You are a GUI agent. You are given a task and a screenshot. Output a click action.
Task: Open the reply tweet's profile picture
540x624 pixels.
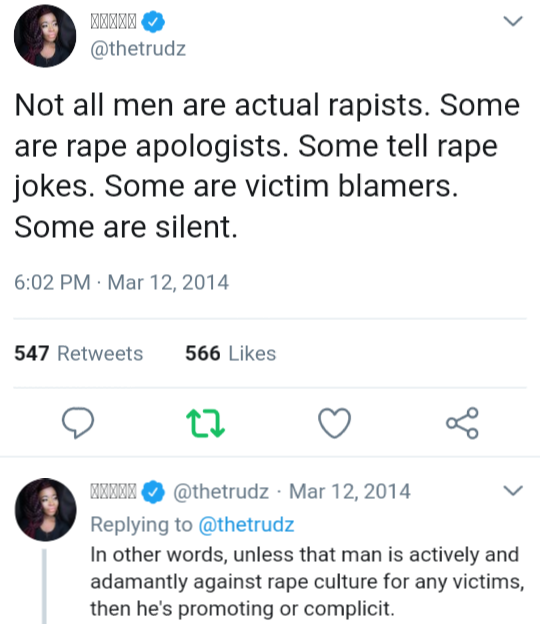(x=45, y=509)
